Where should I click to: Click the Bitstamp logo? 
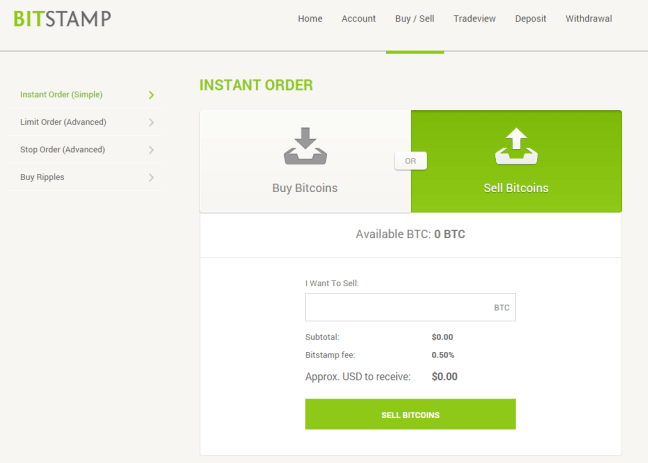coord(62,19)
